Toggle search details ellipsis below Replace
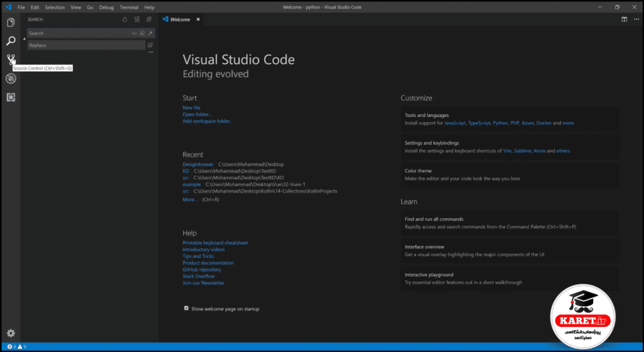Viewport: 644px width, 352px height. (151, 53)
